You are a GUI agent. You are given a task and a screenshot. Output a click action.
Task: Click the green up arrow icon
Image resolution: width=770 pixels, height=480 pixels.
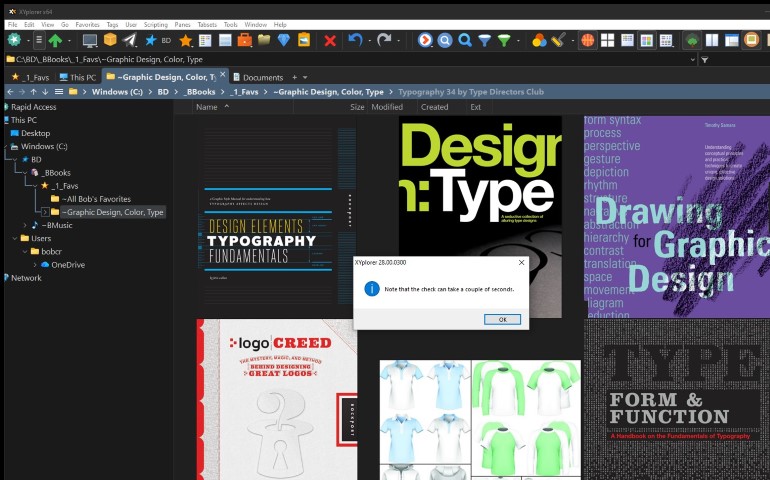[x=55, y=41]
